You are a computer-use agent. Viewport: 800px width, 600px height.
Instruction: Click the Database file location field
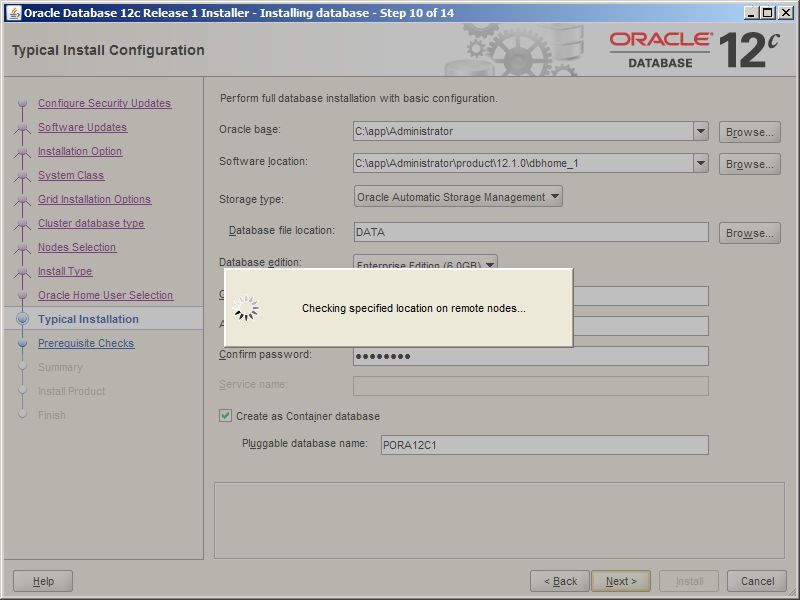(x=531, y=232)
